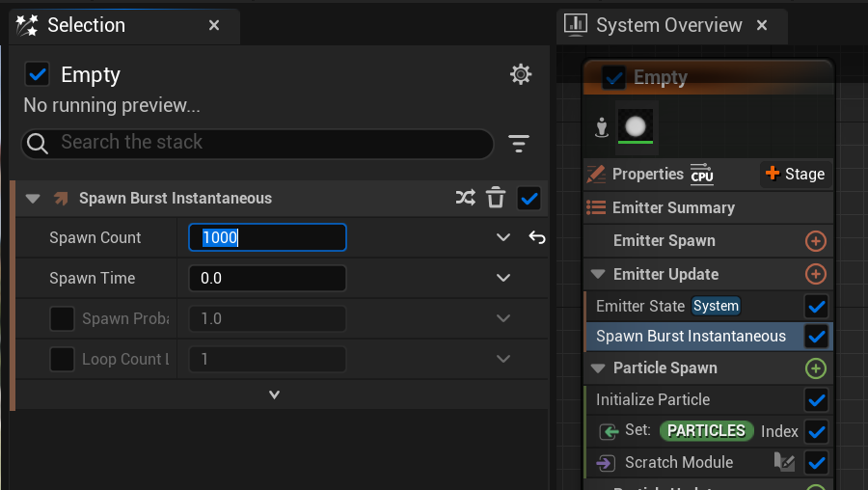The width and height of the screenshot is (868, 490).
Task: Enable the Spawn Probability checkbox
Action: point(63,319)
